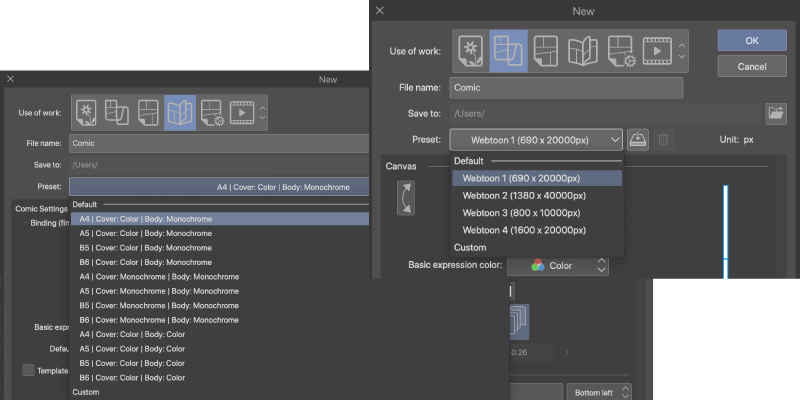The height and width of the screenshot is (400, 800).
Task: Toggle the Template checkbox
Action: [30, 370]
